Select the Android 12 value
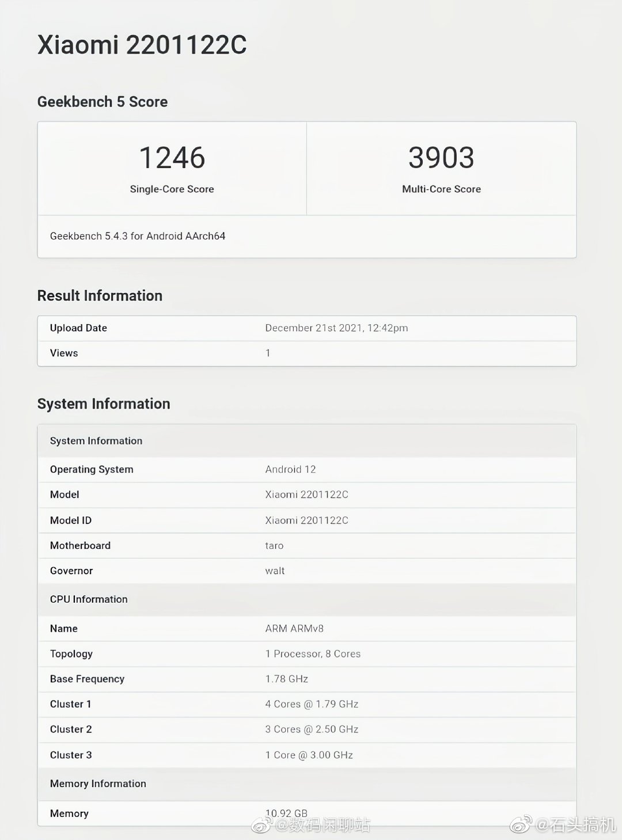This screenshot has height=840, width=622. pyautogui.click(x=290, y=470)
